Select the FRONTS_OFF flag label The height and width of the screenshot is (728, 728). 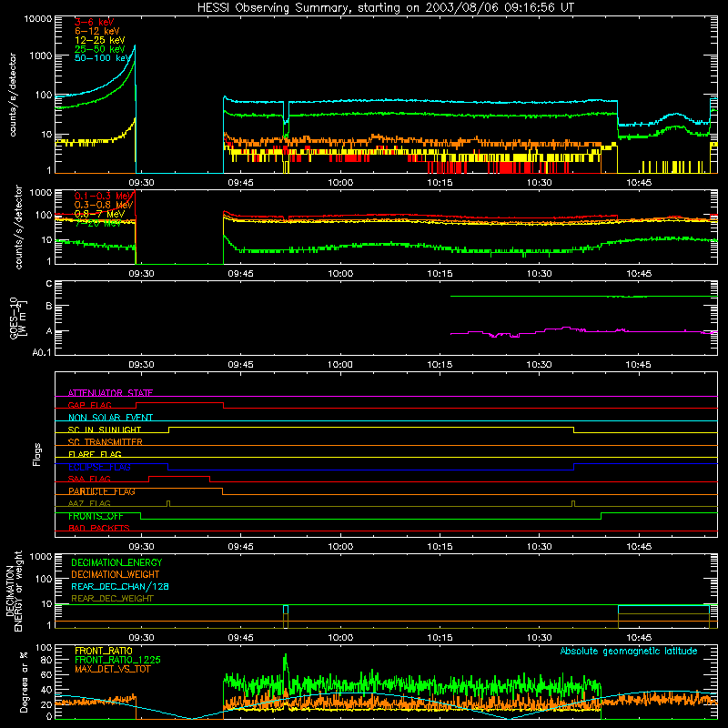(x=96, y=516)
